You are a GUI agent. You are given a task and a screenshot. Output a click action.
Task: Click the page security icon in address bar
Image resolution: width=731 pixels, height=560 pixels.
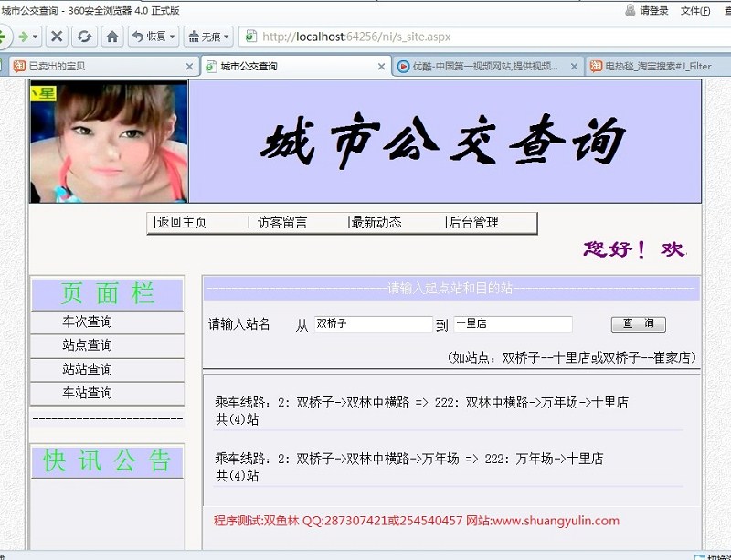coord(250,37)
